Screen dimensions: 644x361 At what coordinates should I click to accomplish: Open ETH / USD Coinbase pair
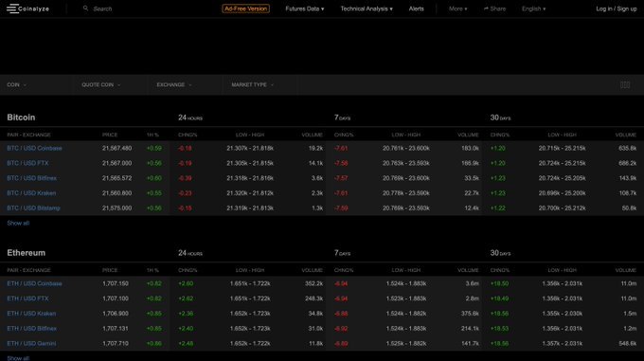pyautogui.click(x=34, y=284)
